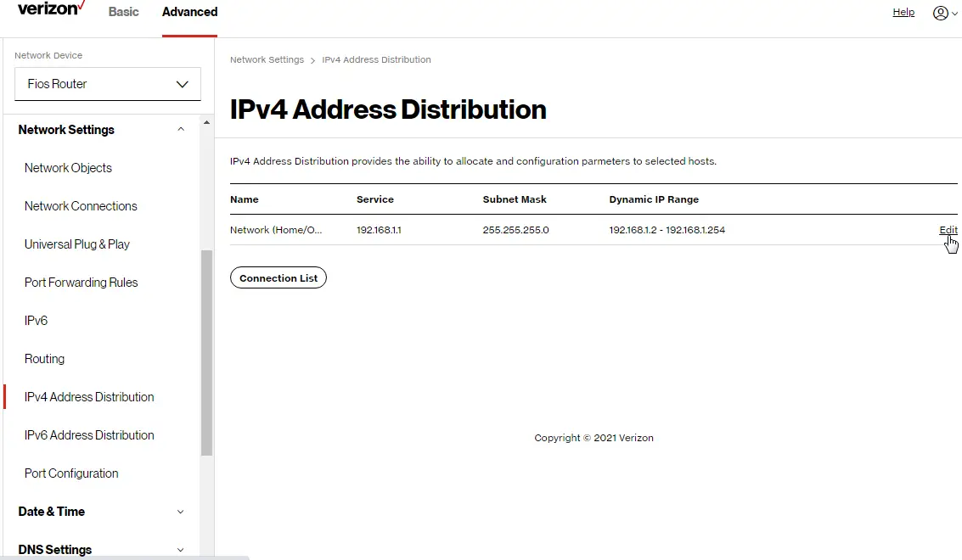Click Network Settings in the breadcrumb
The height and width of the screenshot is (560, 962).
click(x=267, y=59)
